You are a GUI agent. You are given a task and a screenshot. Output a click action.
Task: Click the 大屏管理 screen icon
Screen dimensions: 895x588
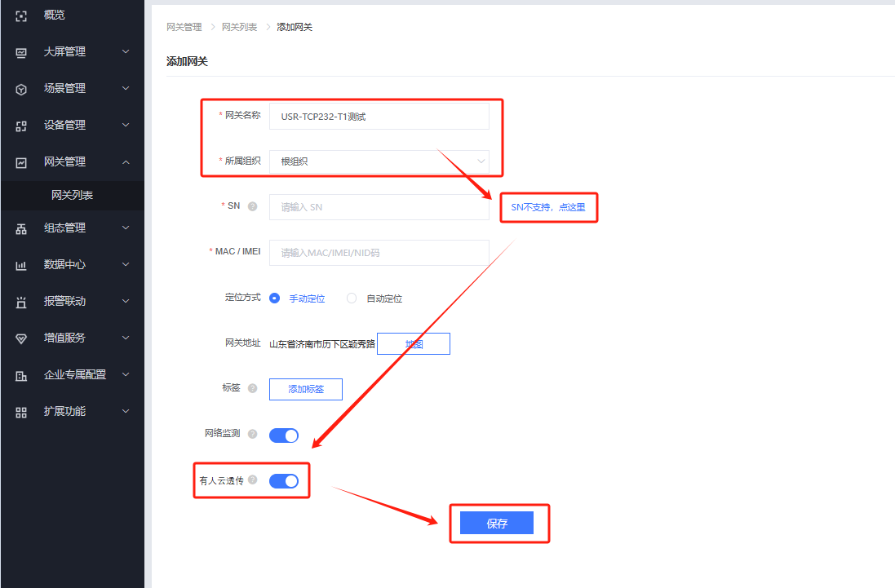(x=22, y=52)
